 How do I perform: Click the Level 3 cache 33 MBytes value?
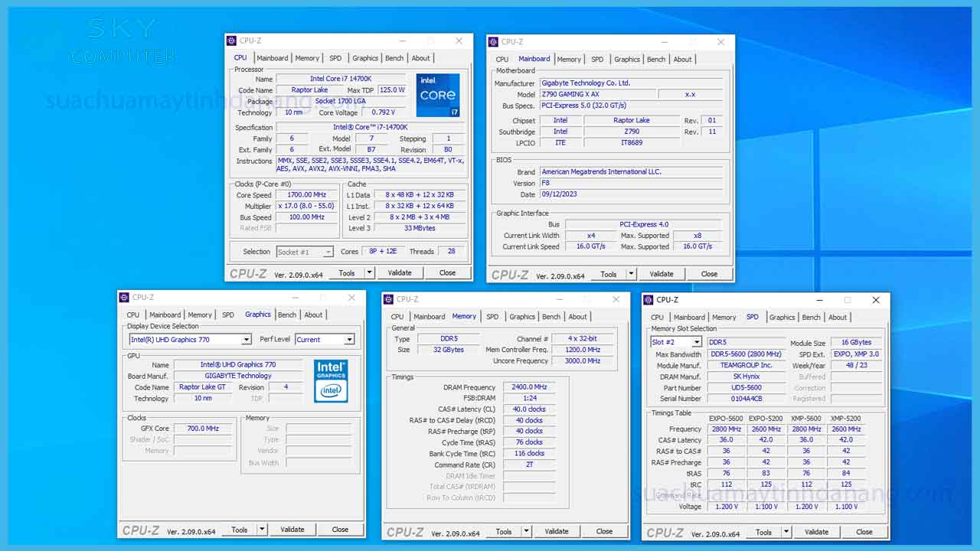tap(420, 228)
